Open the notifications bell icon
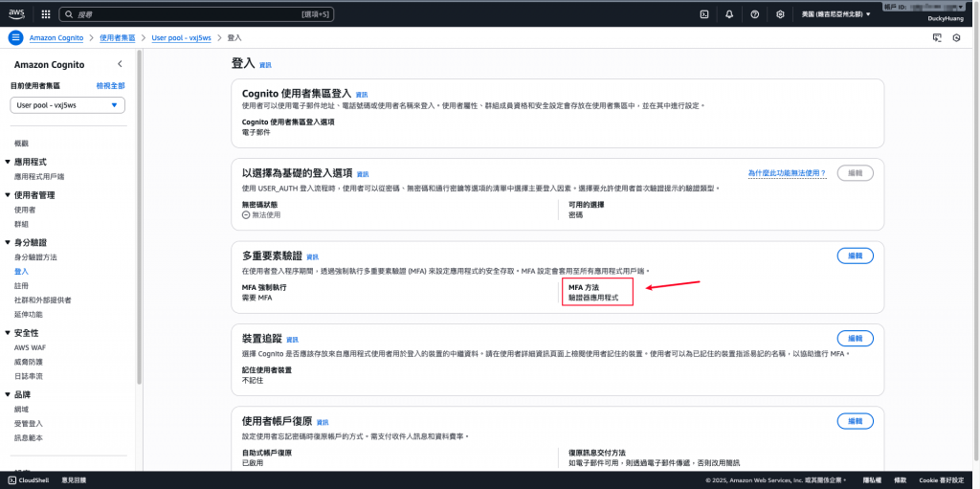Image resolution: width=980 pixels, height=489 pixels. point(729,13)
